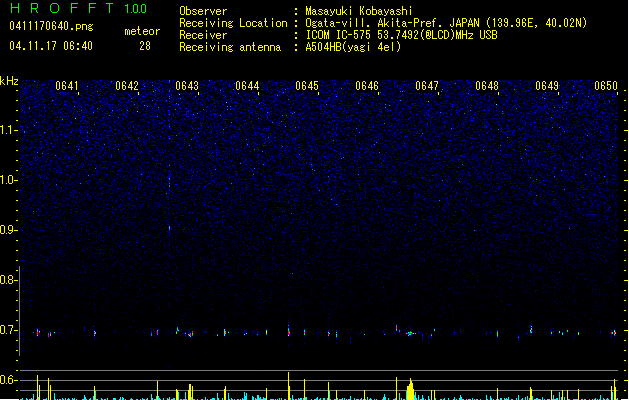Click the 0645 time marker

(307, 86)
